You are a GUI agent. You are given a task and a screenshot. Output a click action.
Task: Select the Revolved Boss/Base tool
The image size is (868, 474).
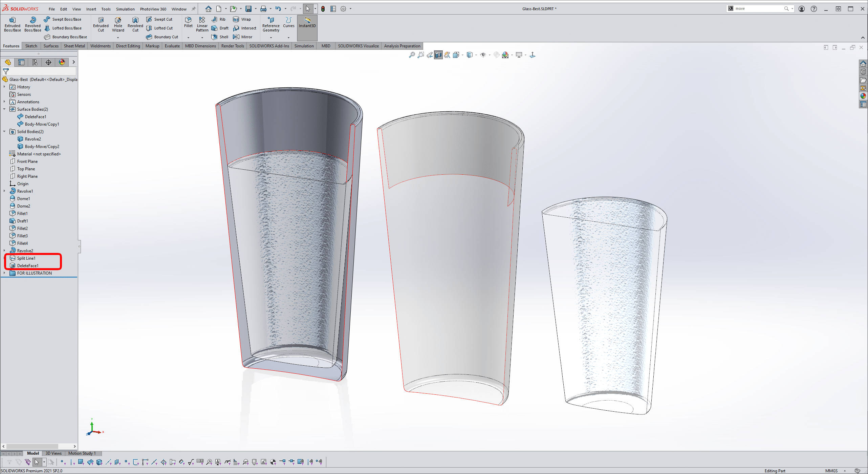click(x=32, y=24)
